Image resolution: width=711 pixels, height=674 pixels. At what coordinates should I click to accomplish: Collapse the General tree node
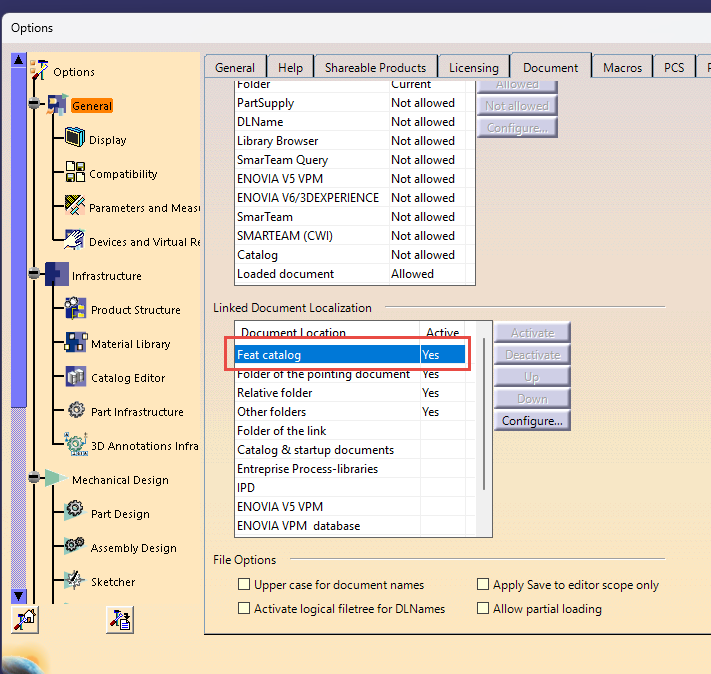tap(34, 103)
